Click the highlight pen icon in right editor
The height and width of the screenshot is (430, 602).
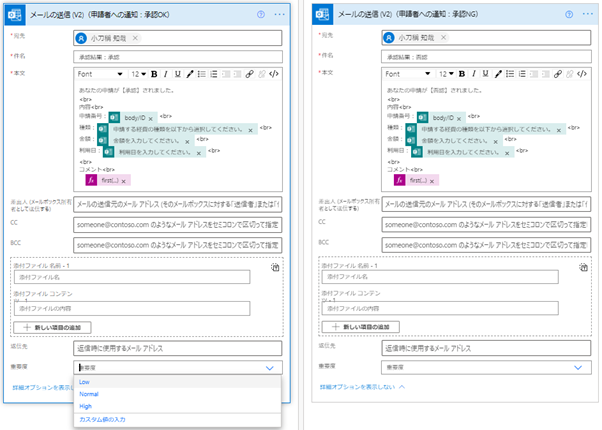tap(496, 74)
